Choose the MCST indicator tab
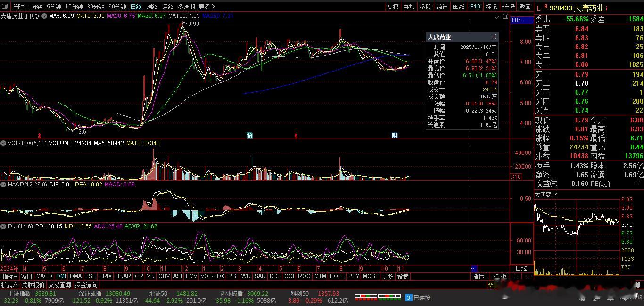The image size is (644, 306). (x=371, y=276)
